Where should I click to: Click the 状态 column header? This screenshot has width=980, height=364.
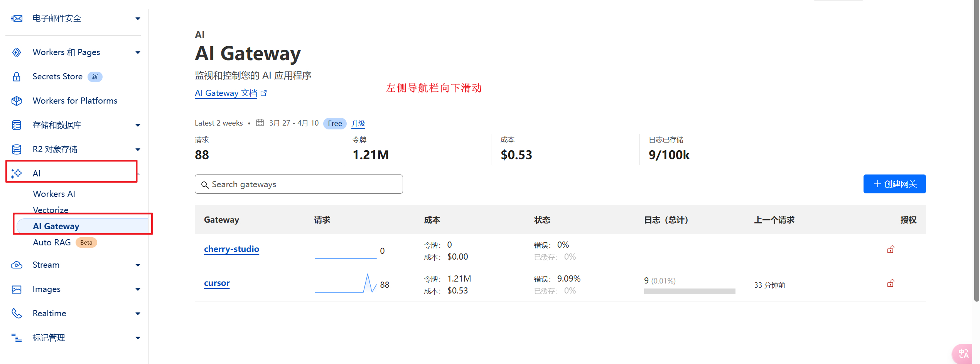542,220
